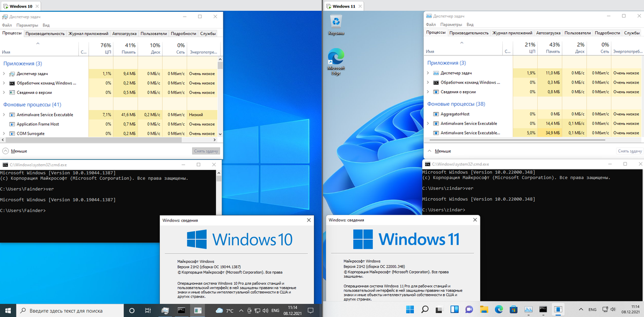The width and height of the screenshot is (644, 317).
Task: Open Microsoft Store on the Windows 11 taskbar
Action: tap(513, 309)
